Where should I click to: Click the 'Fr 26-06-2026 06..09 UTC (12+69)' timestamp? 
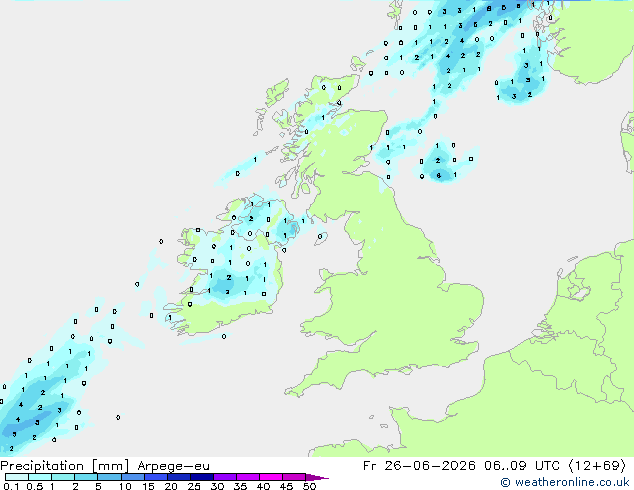(x=494, y=466)
